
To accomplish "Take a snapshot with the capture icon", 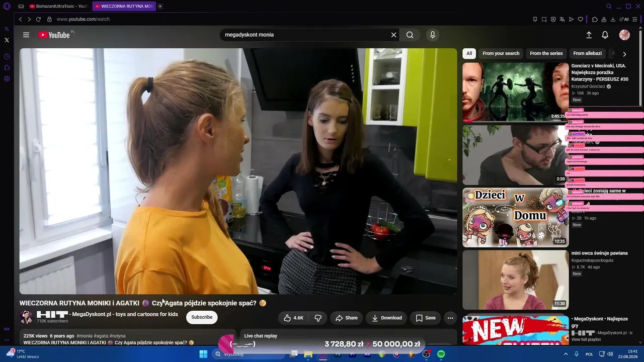I will (544, 19).
